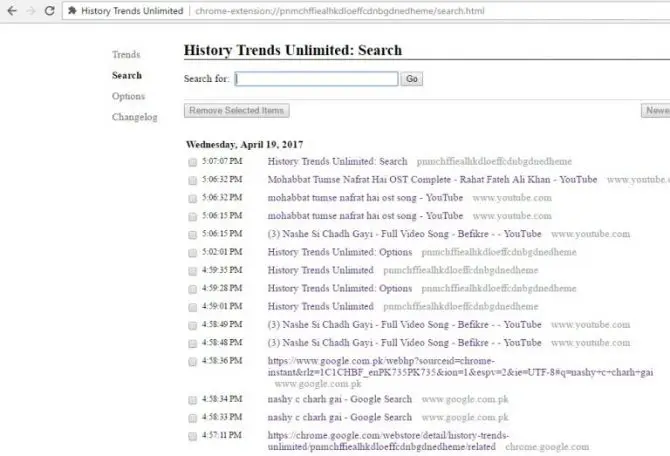Click Remove Selected Items button
Screen dimensions: 670x456
click(236, 110)
